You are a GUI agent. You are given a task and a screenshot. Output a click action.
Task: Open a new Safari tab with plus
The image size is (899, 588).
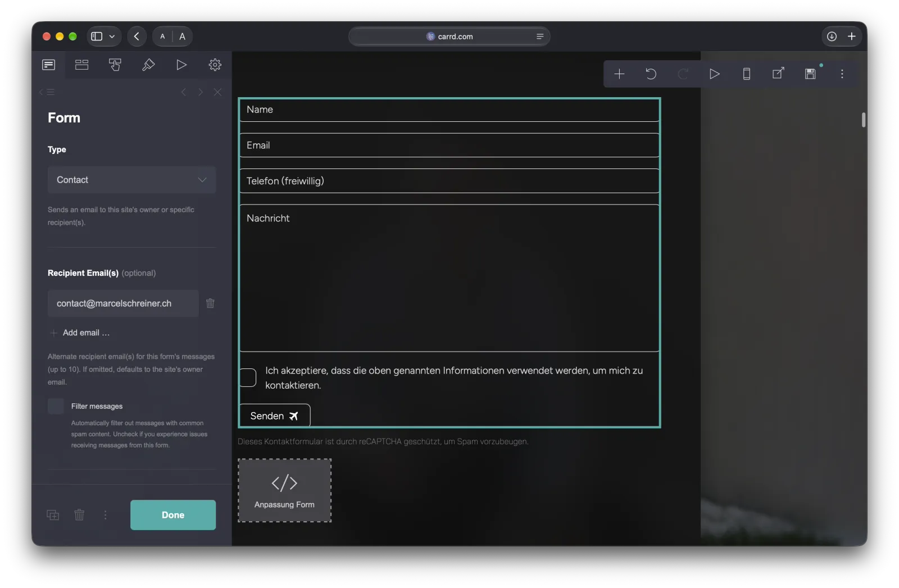(x=851, y=37)
